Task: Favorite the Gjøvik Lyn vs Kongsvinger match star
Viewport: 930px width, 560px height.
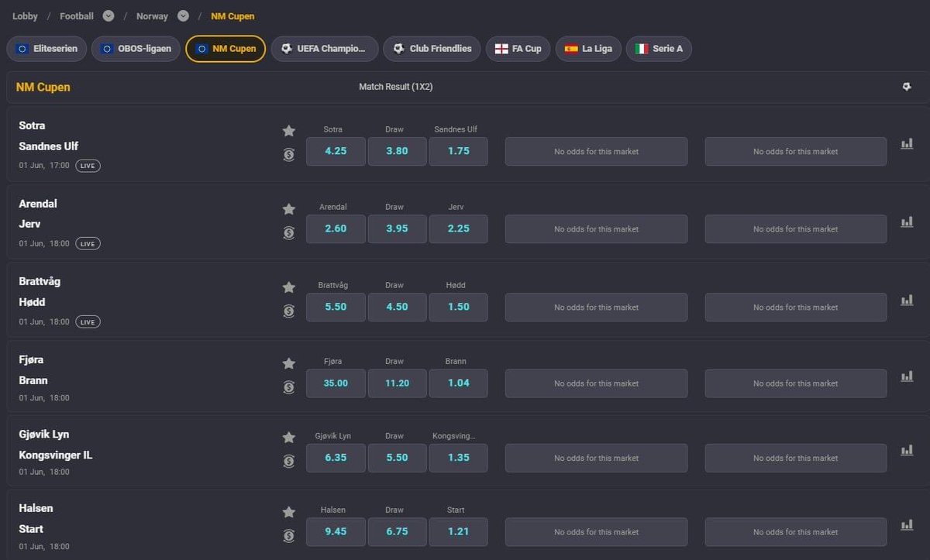Action: 289,438
